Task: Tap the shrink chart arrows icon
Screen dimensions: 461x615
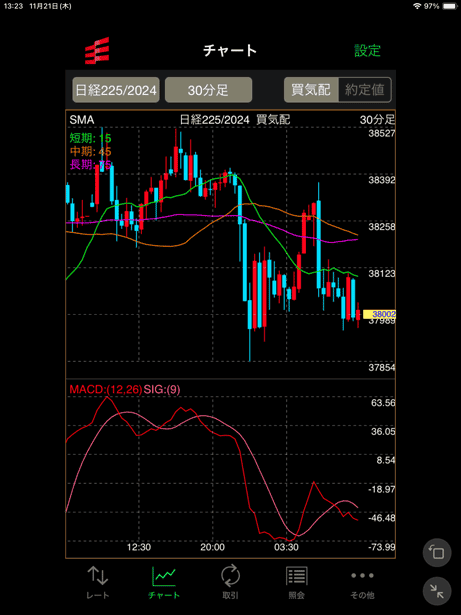Action: coord(437,591)
